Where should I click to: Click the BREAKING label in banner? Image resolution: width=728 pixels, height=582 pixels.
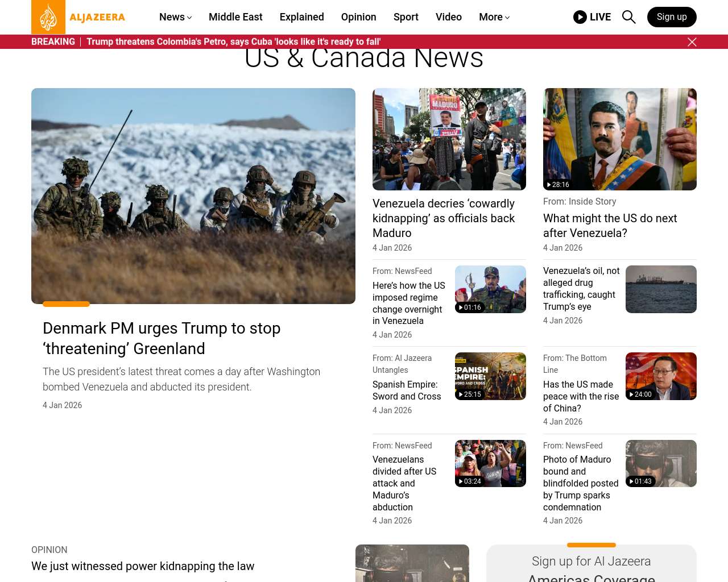point(53,41)
